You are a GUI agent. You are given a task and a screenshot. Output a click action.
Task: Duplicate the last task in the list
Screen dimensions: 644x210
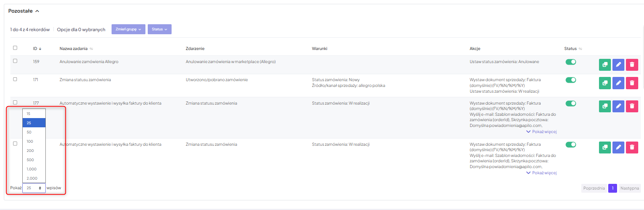[x=605, y=147]
